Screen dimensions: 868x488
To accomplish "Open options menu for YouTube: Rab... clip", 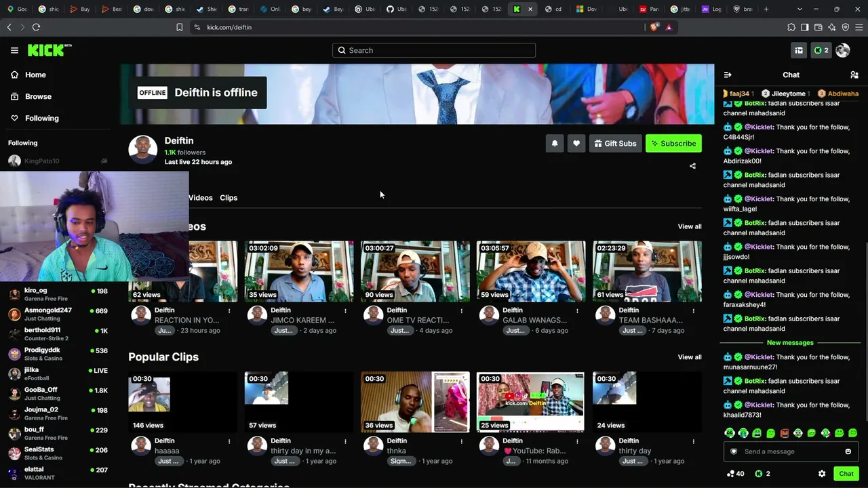I will [x=577, y=441].
